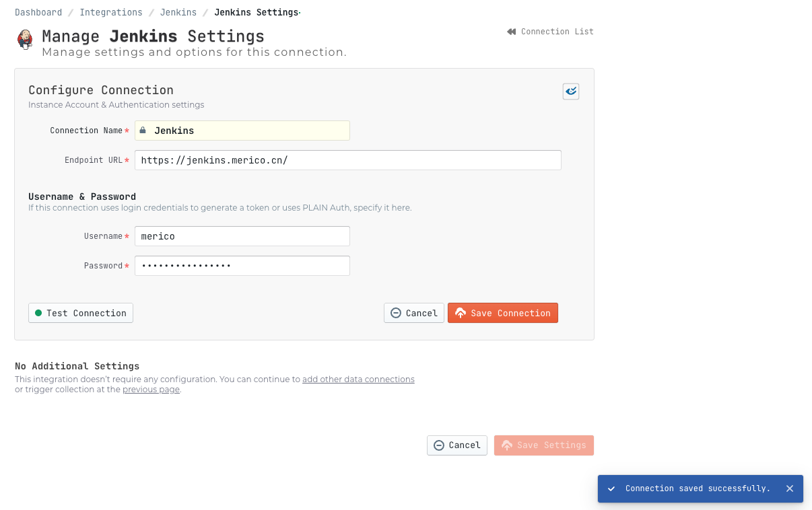
Task: Click the blue verify-eye icon in Configure Connection
Action: click(x=570, y=91)
